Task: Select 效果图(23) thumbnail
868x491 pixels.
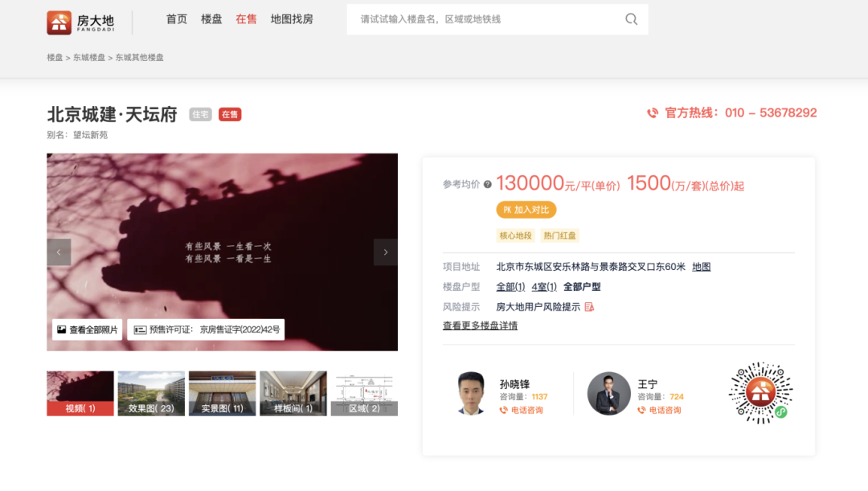Action: click(x=151, y=394)
